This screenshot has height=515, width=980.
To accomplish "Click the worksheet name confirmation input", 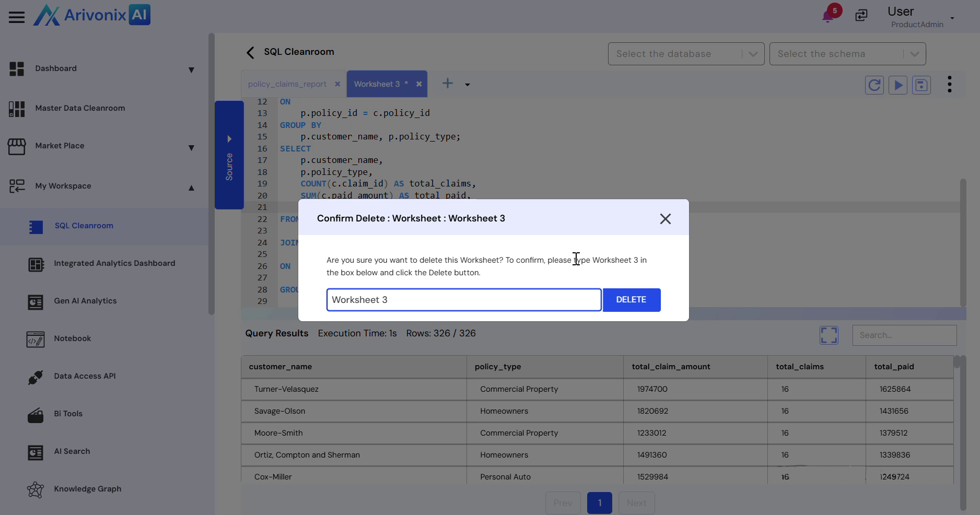I will pyautogui.click(x=463, y=300).
